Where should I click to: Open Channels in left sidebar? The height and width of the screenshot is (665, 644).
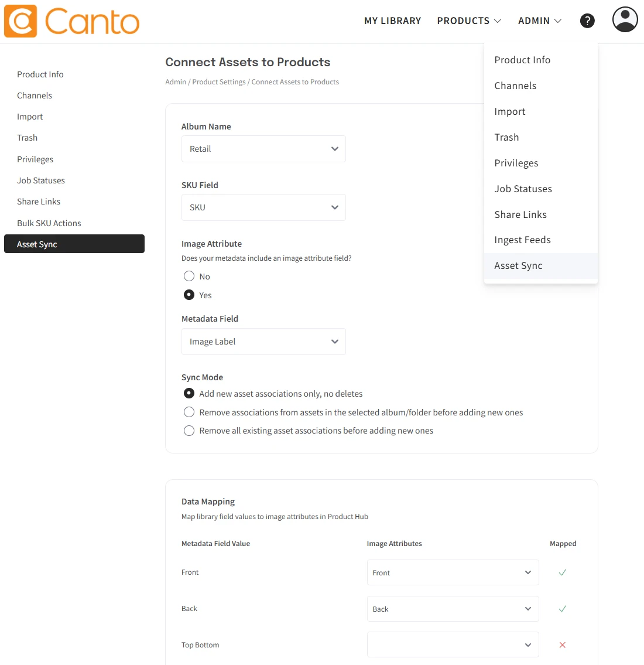(x=35, y=96)
